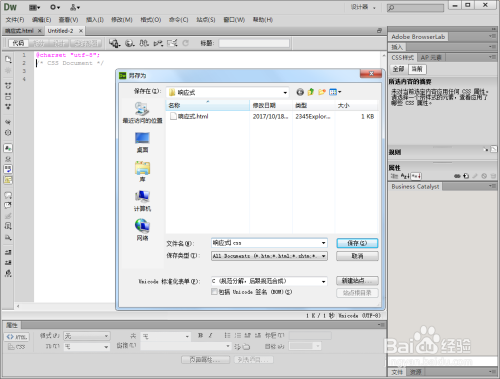Screen dimensions: 500x379
Task: Expand the 保存在 folder location dropdown
Action: click(285, 92)
